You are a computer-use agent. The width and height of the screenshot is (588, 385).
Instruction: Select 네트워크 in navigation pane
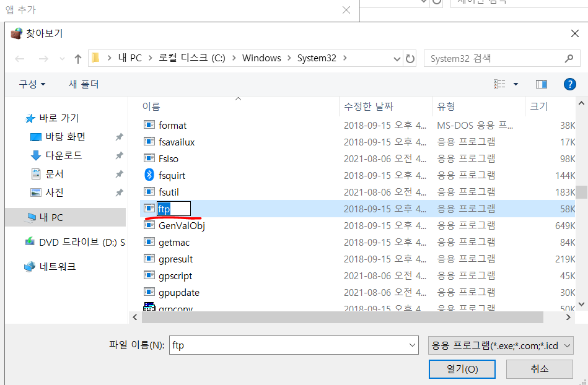pyautogui.click(x=50, y=267)
